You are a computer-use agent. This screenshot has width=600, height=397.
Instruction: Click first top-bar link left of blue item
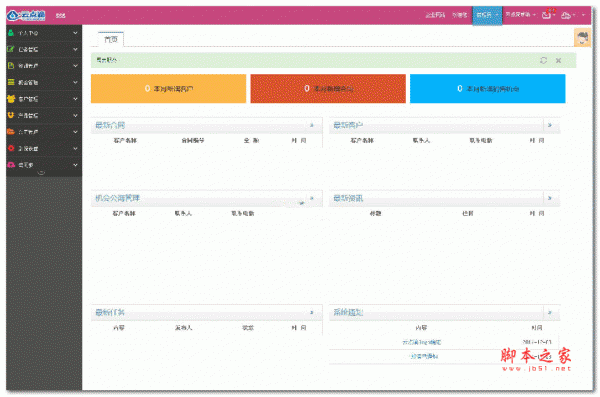click(435, 15)
